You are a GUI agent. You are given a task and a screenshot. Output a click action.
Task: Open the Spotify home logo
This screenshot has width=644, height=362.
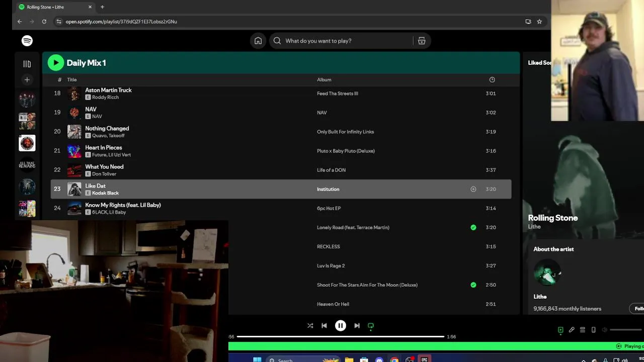(x=27, y=41)
